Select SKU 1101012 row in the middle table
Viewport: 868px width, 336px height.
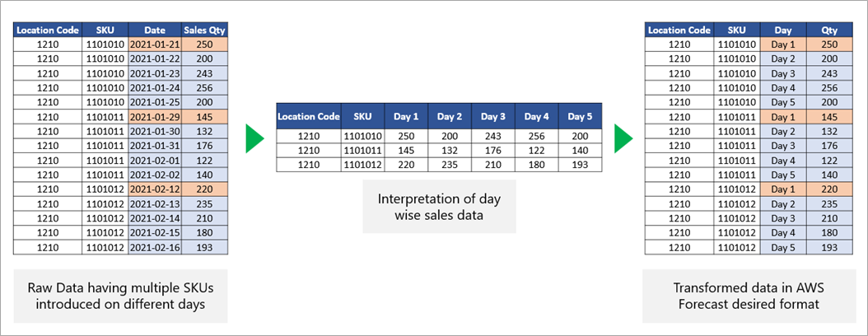click(x=439, y=165)
